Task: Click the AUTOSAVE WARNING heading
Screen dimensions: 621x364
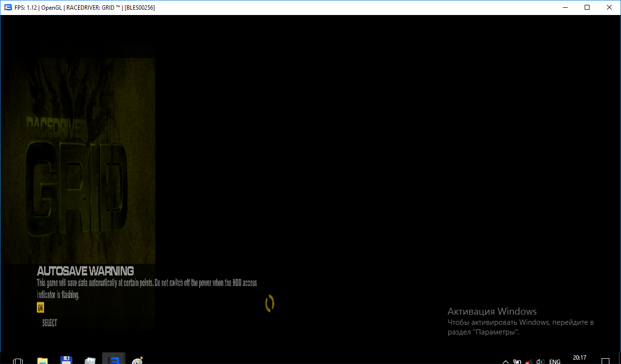Action: 85,271
